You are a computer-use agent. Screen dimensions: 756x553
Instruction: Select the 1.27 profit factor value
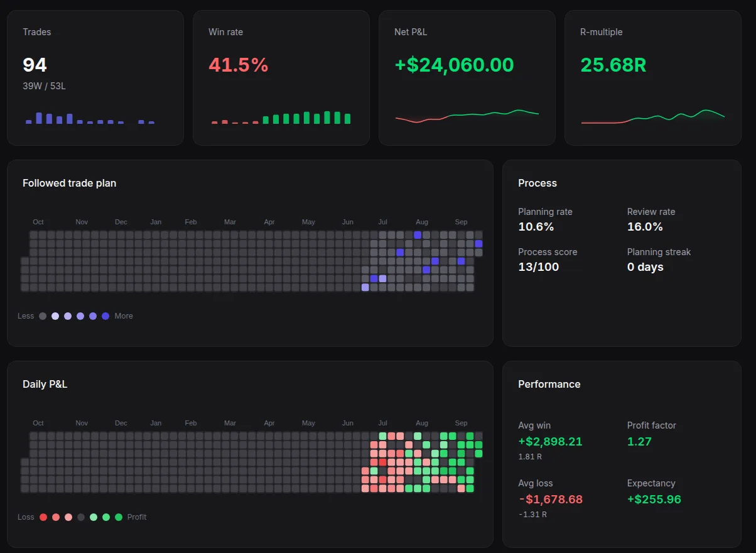point(639,441)
